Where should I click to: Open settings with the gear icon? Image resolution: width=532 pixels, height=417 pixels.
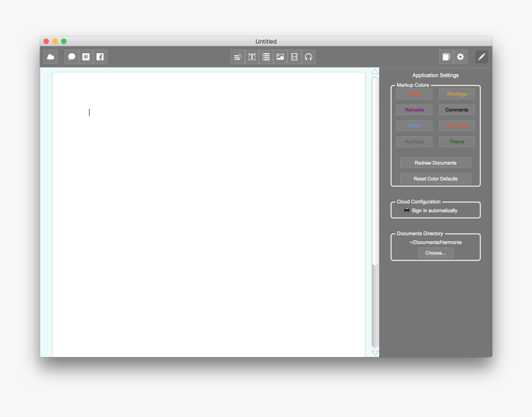coord(460,57)
